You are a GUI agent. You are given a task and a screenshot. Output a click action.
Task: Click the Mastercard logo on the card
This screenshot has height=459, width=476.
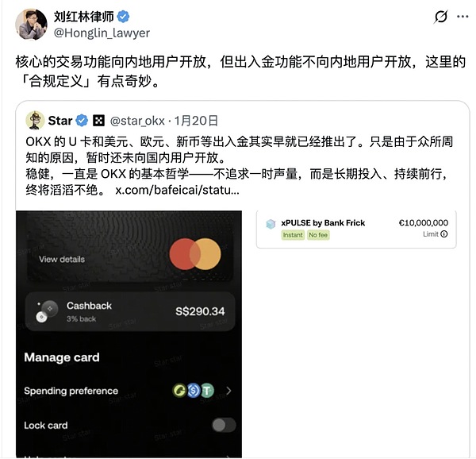[x=195, y=254]
